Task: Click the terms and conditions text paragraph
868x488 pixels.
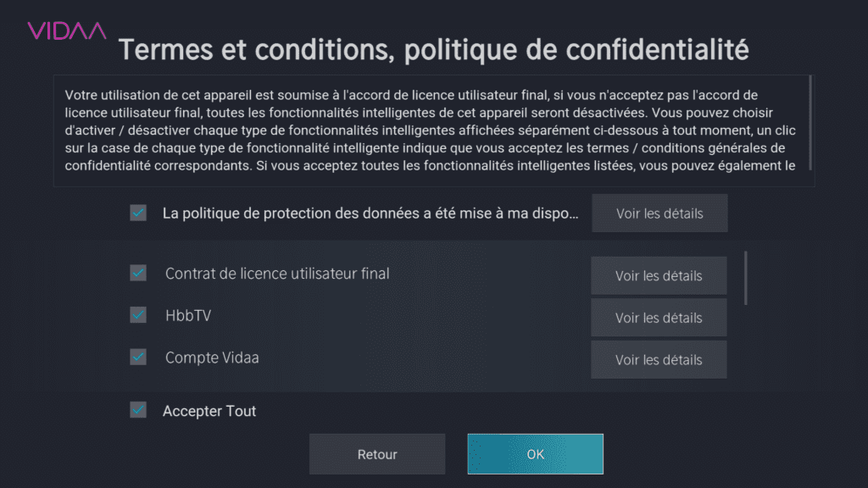Action: [x=431, y=130]
